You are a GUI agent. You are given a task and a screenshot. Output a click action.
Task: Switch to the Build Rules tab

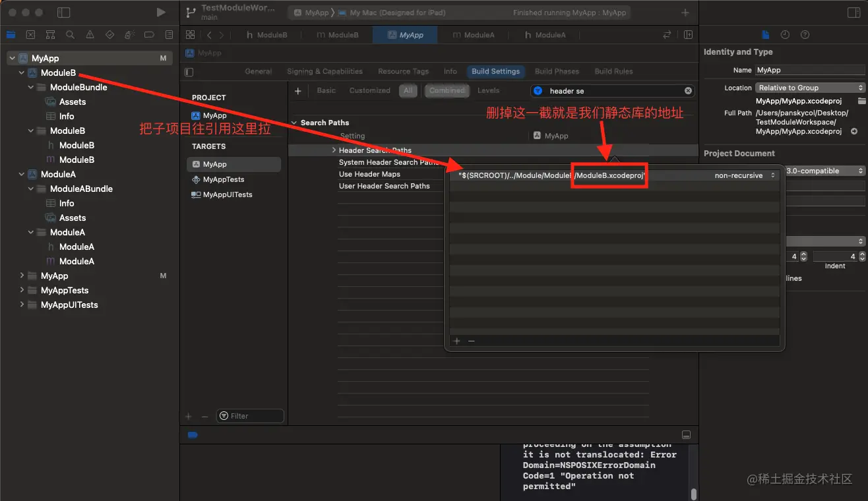[613, 71]
